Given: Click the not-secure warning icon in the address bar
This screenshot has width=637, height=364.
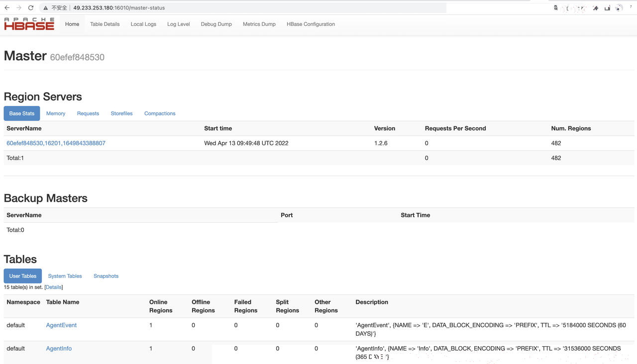Looking at the screenshot, I should coord(46,8).
